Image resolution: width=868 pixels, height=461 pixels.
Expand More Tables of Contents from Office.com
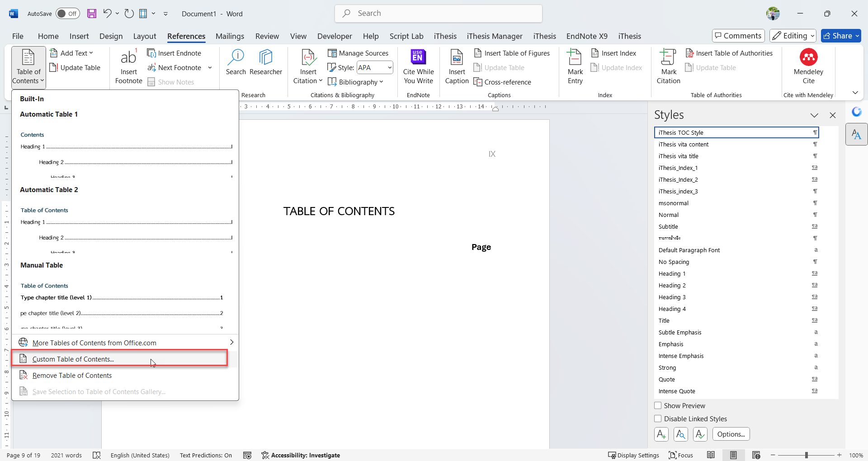pyautogui.click(x=125, y=343)
